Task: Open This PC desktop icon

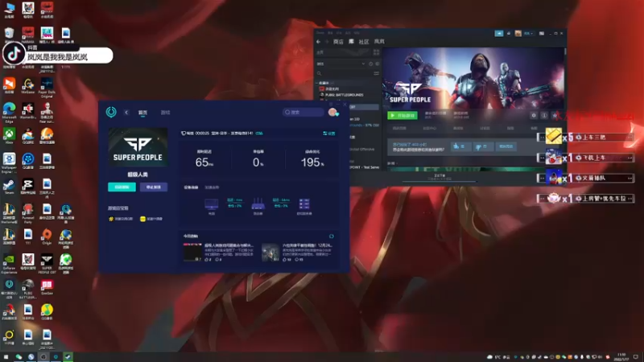Action: click(9, 10)
